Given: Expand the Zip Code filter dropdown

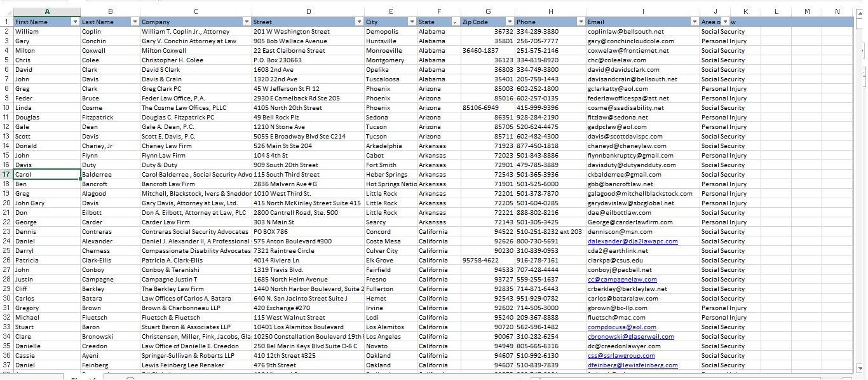Looking at the screenshot, I should [509, 22].
